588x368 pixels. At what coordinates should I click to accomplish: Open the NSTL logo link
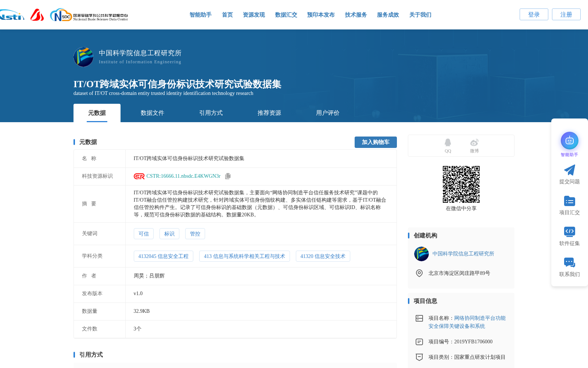click(12, 15)
